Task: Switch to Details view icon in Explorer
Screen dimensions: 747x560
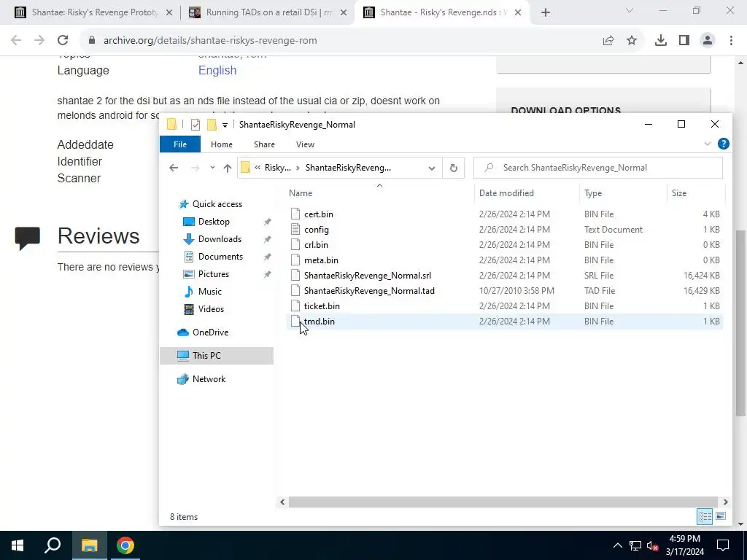Action: pos(705,516)
